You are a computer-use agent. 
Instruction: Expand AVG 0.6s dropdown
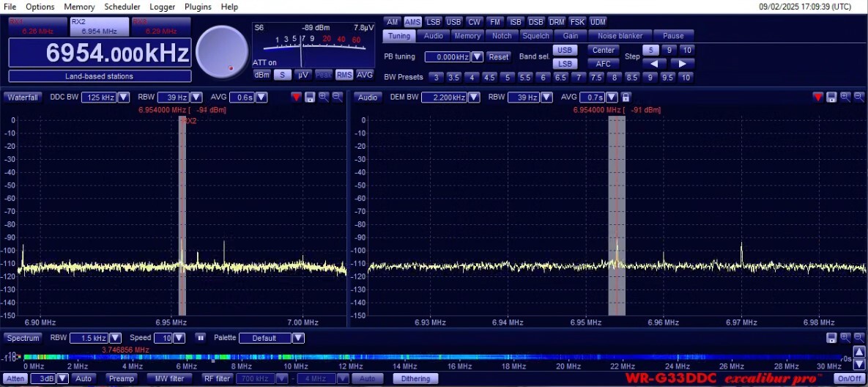(261, 97)
